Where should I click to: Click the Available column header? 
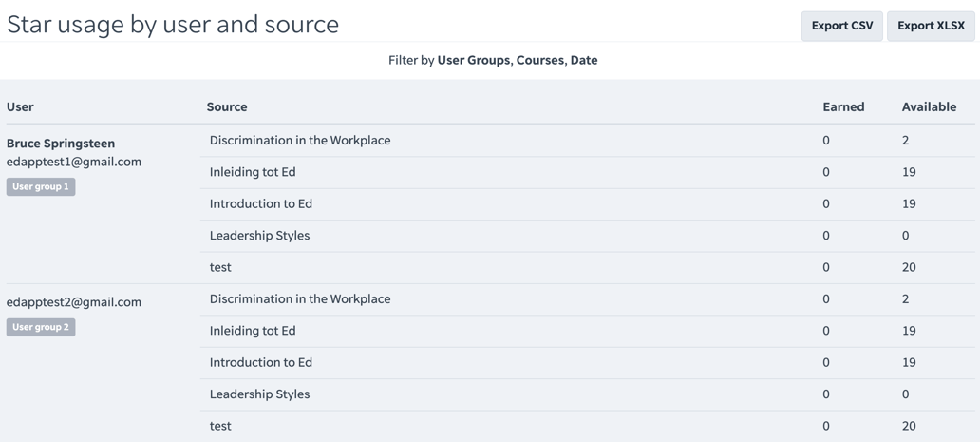[929, 106]
